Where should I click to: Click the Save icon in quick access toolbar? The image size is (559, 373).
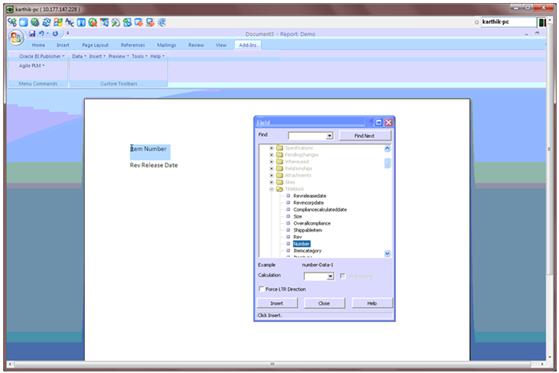pos(32,34)
